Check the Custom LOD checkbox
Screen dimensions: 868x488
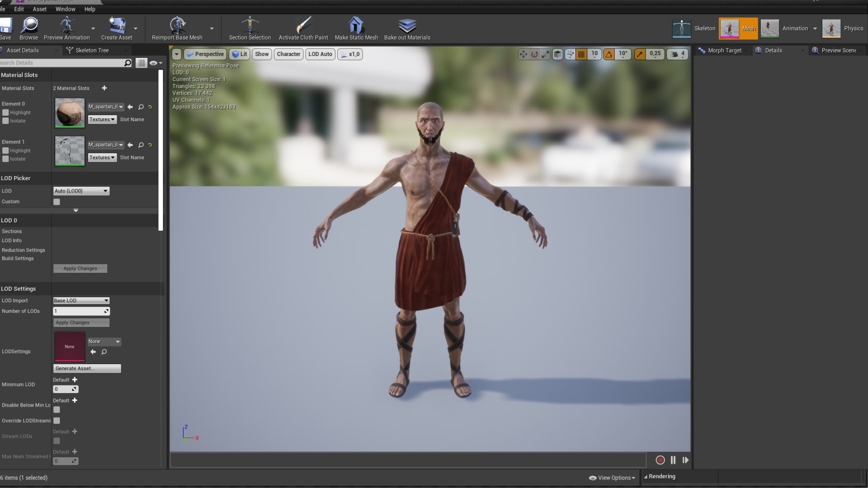pos(57,202)
